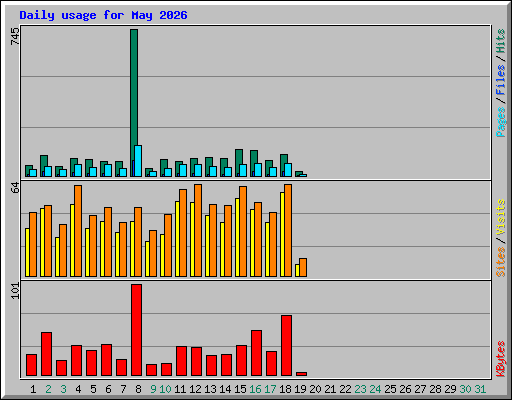Select day 7 on the date axis

(123, 389)
